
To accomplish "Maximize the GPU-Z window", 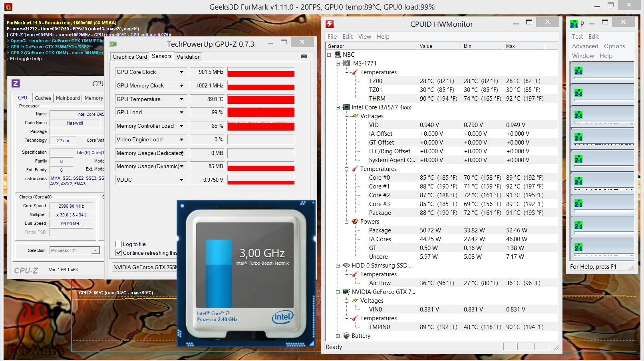I will [x=284, y=42].
